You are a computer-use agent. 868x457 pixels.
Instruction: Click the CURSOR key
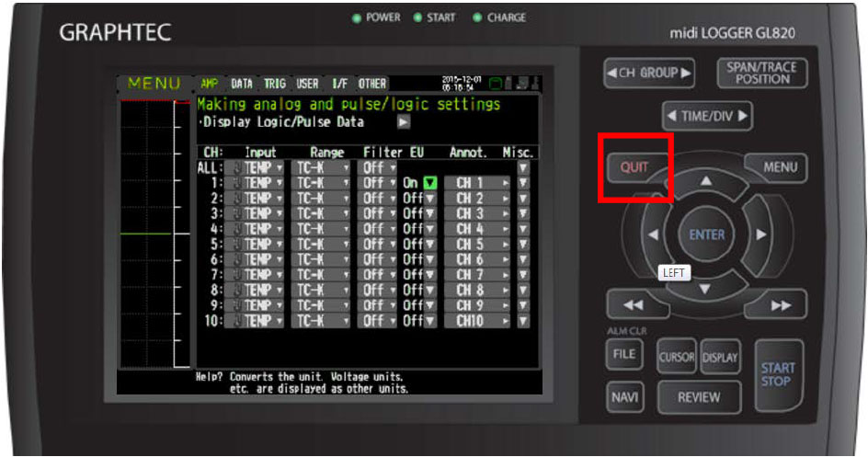pyautogui.click(x=677, y=357)
